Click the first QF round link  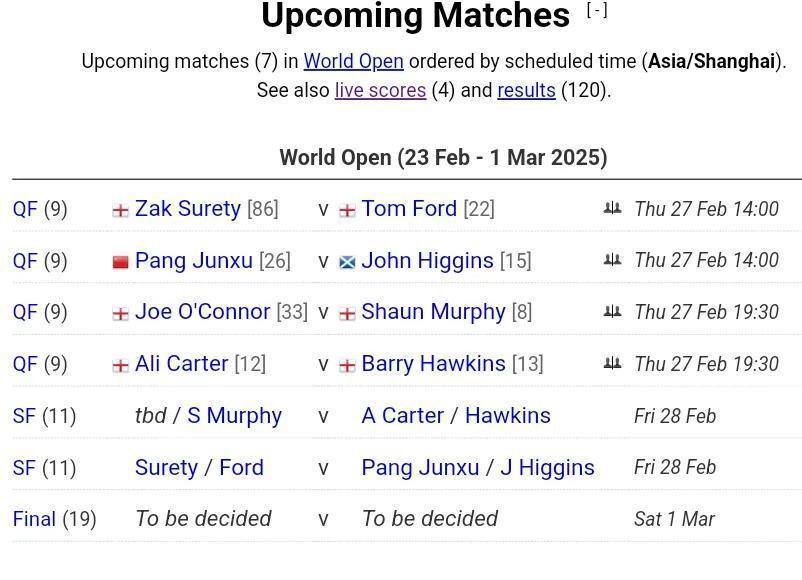pyautogui.click(x=25, y=209)
